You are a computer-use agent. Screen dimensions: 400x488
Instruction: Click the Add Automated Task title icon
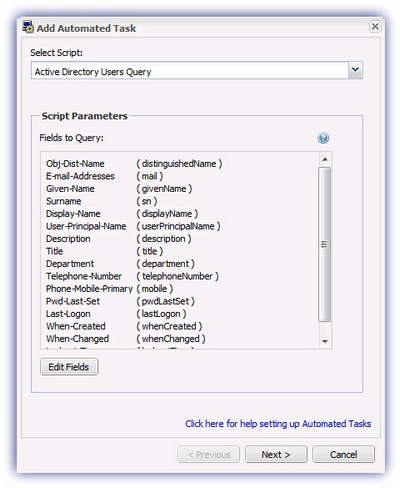tap(28, 27)
